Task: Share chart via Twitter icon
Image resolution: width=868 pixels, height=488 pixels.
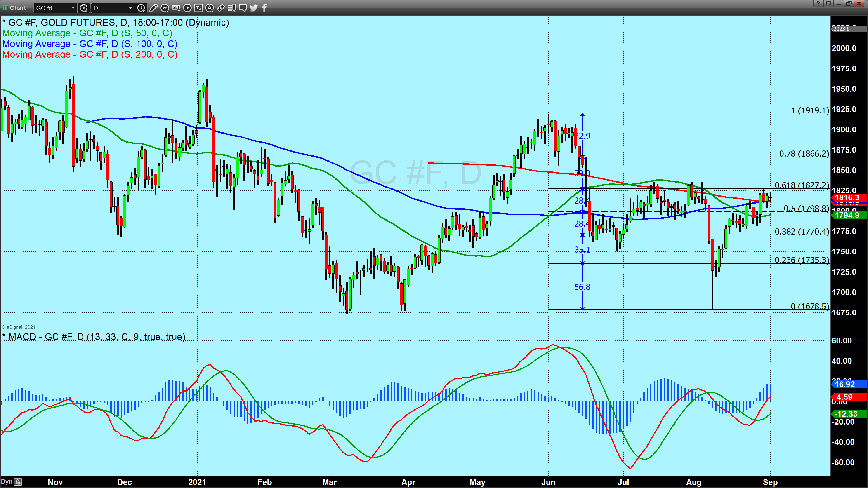Action: [x=254, y=8]
